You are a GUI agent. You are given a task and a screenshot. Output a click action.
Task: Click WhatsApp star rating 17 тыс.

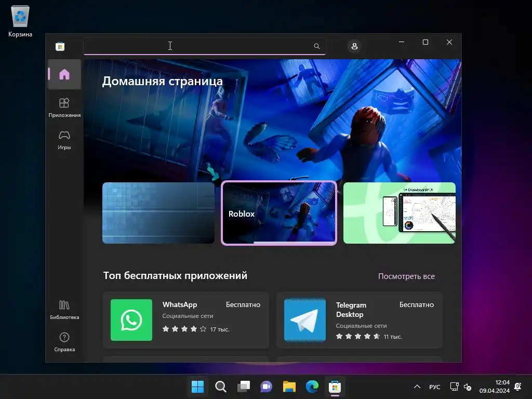coord(196,329)
